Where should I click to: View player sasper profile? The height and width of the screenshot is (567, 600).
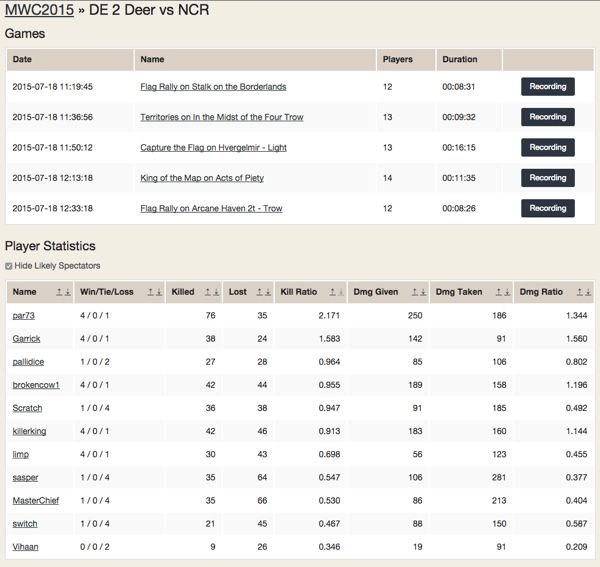(25, 477)
